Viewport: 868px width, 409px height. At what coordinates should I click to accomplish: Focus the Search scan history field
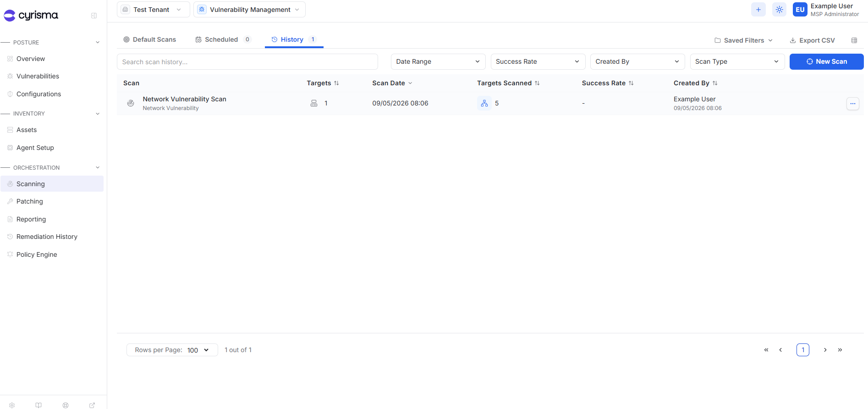click(x=247, y=62)
